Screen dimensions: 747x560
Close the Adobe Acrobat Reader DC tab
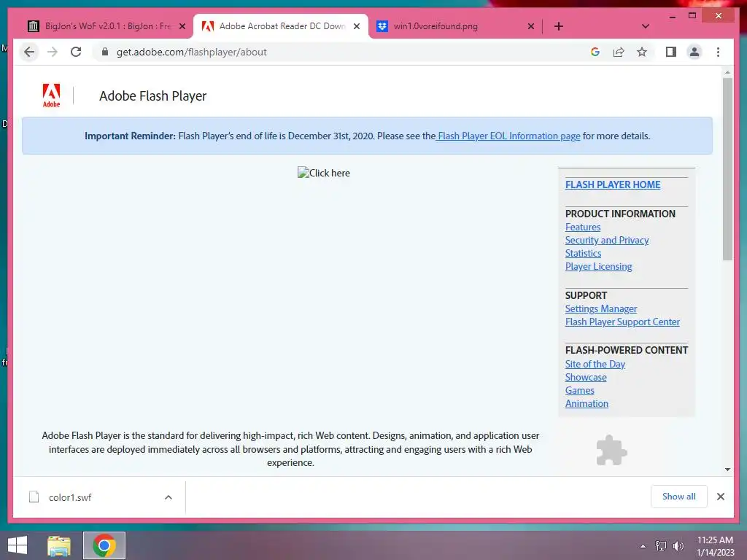356,26
